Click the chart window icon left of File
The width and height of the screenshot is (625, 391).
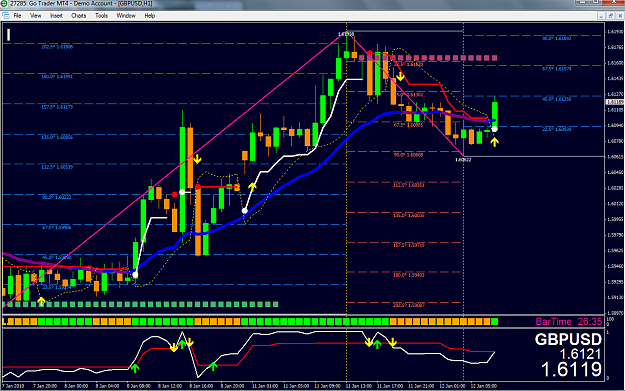click(x=6, y=16)
